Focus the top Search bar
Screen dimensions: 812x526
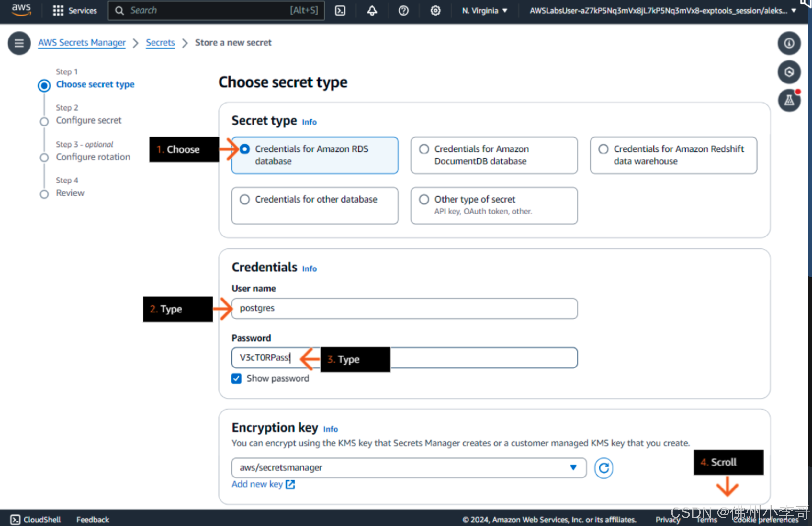(x=216, y=11)
